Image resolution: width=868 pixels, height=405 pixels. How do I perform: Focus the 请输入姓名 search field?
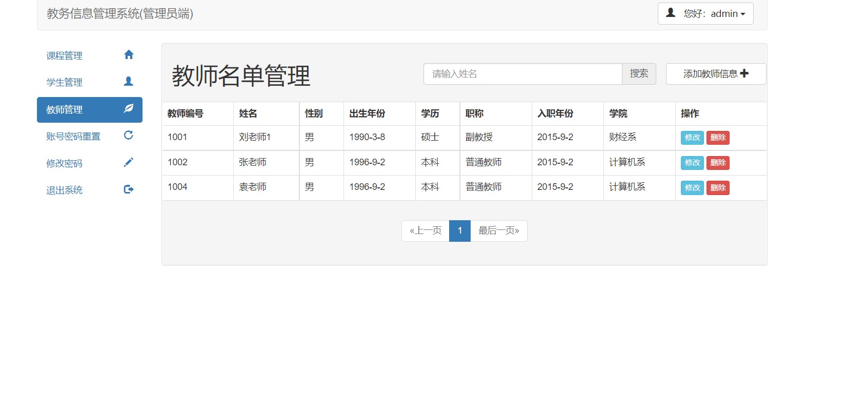(523, 74)
